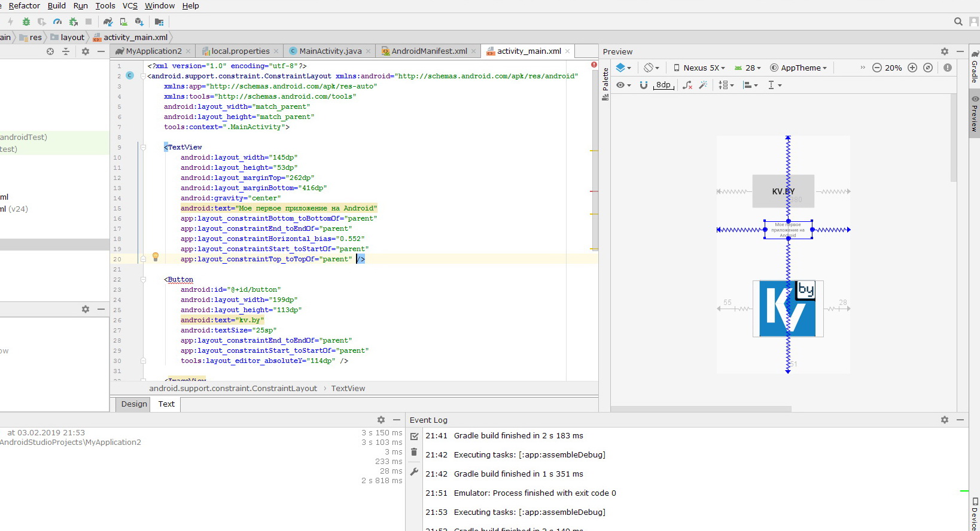Click Apply Changes lightning icon
980x531 pixels.
[10, 22]
